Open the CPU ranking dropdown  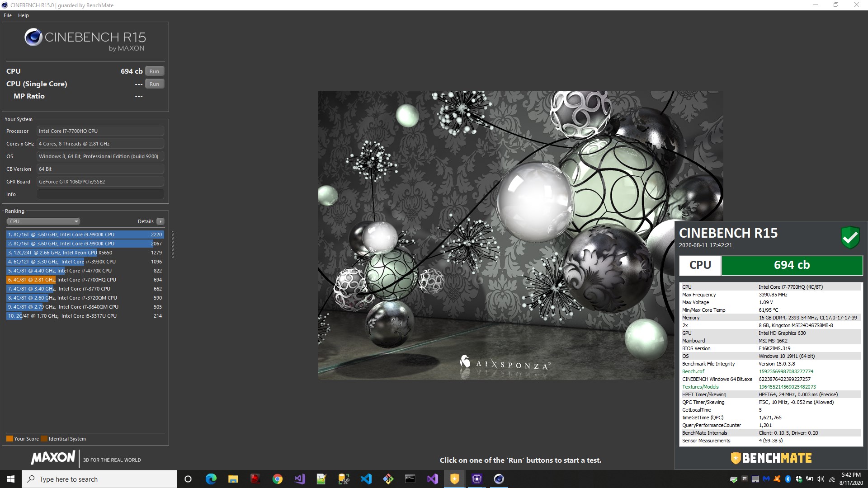pos(43,221)
